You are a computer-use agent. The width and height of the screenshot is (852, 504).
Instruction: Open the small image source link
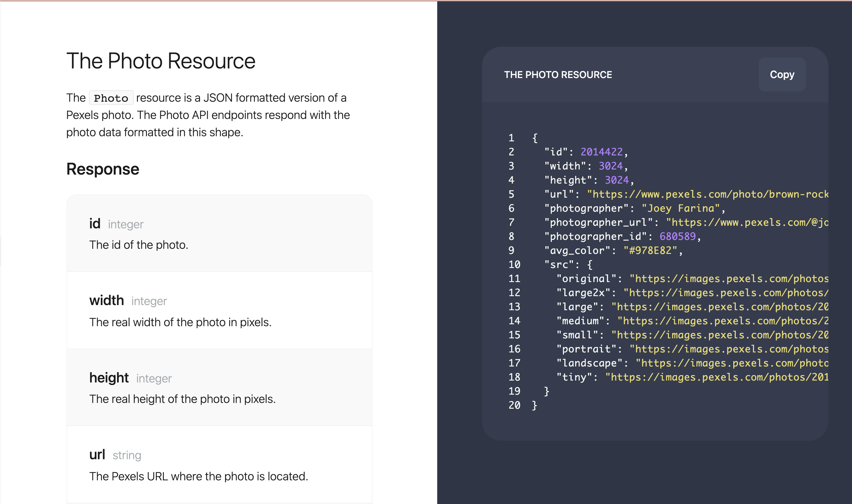tap(720, 335)
